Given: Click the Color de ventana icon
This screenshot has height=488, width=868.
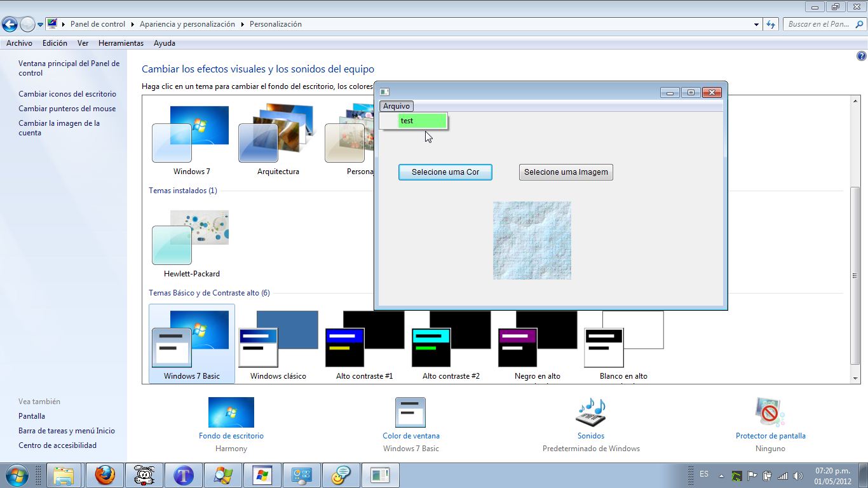Looking at the screenshot, I should (x=410, y=412).
